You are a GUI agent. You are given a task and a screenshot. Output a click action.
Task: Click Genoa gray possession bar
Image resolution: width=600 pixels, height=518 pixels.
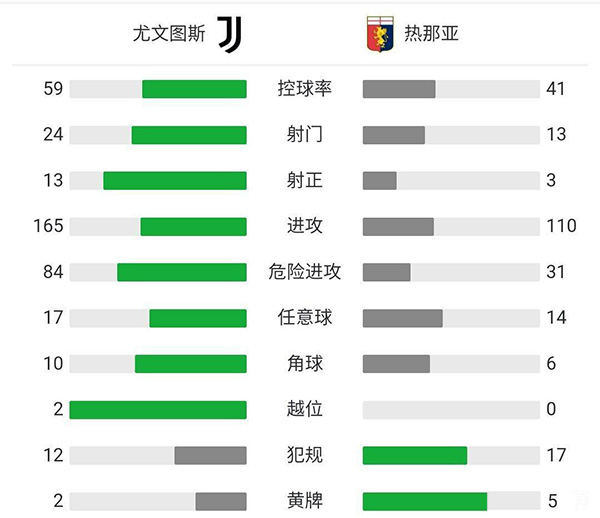(399, 89)
